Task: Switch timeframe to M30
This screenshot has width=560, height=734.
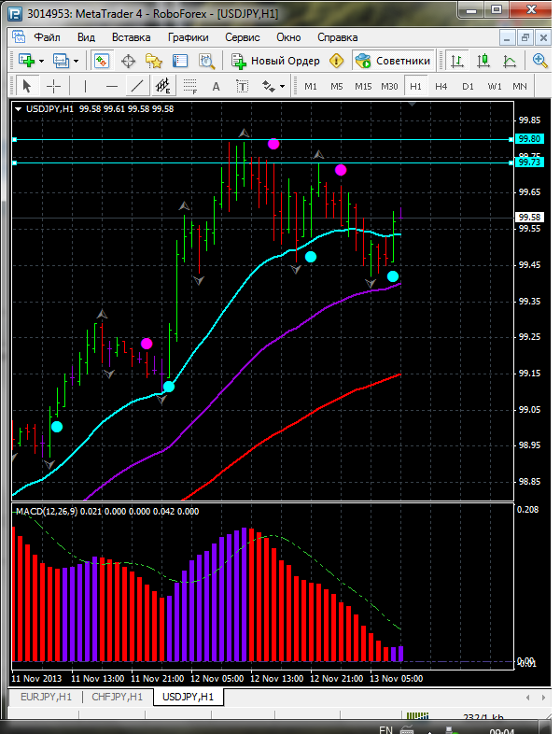Action: point(389,87)
